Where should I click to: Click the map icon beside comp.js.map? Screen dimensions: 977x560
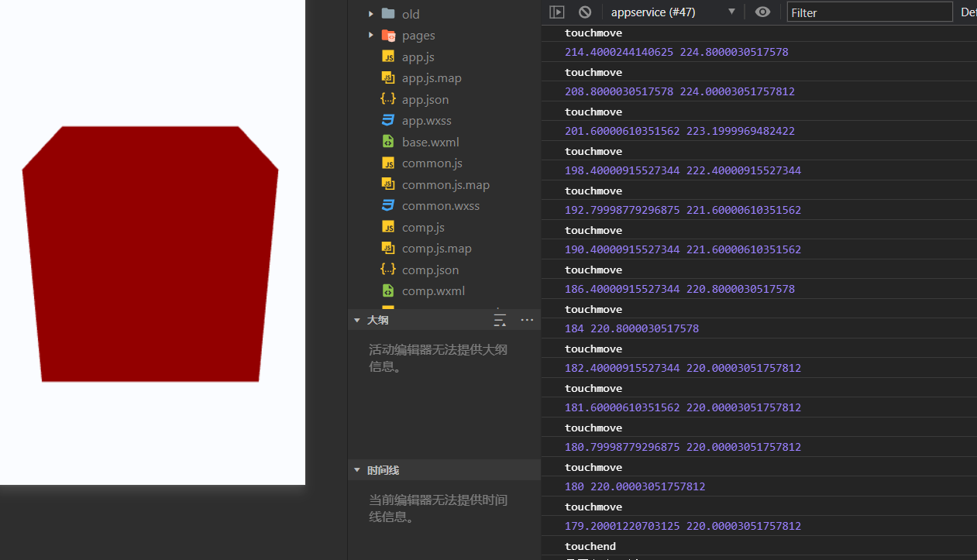click(388, 249)
